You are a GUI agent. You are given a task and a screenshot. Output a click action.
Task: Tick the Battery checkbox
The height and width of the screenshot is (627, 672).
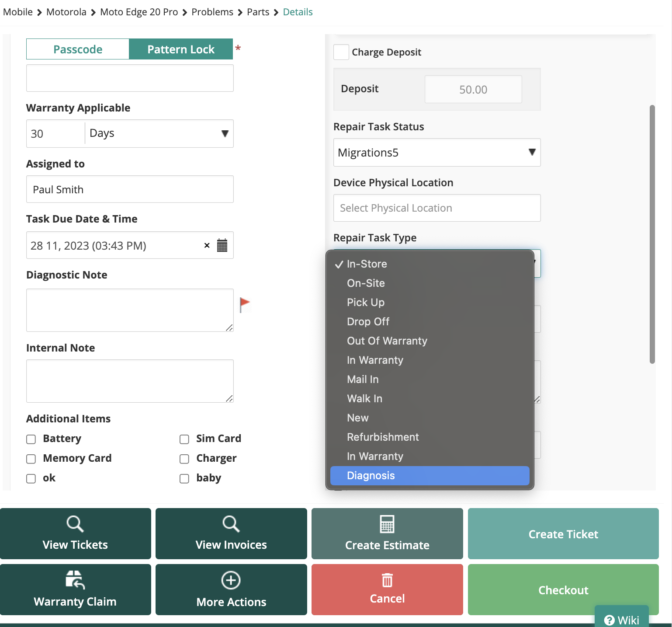pos(31,439)
